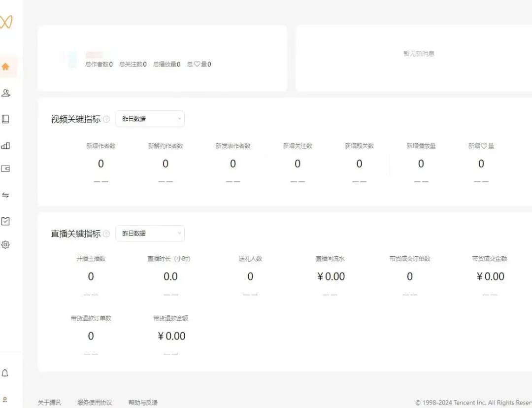Image resolution: width=532 pixels, height=408 pixels.
Task: Click help icon beside 视频关键指标
Action: [x=106, y=119]
